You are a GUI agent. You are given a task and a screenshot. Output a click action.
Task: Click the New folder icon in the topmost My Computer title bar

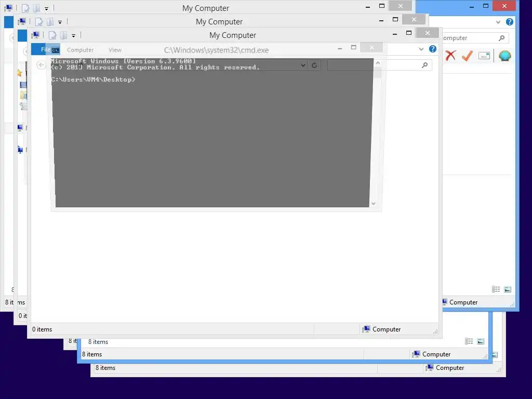36,8
